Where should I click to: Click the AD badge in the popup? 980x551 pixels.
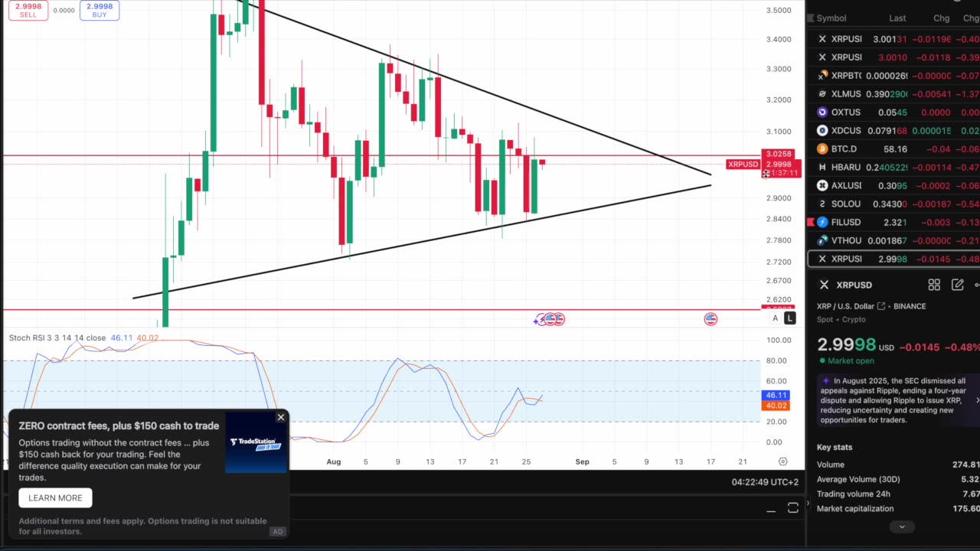[x=277, y=531]
